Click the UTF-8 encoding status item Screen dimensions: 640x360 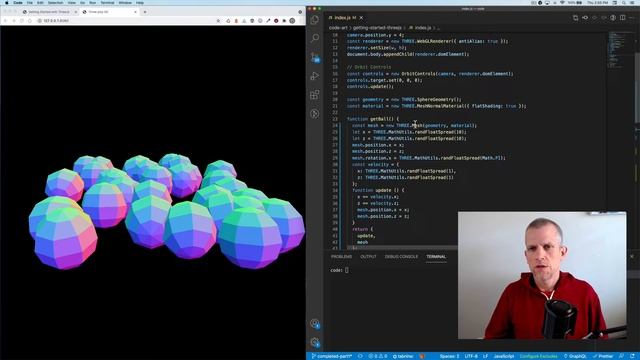tap(471, 356)
